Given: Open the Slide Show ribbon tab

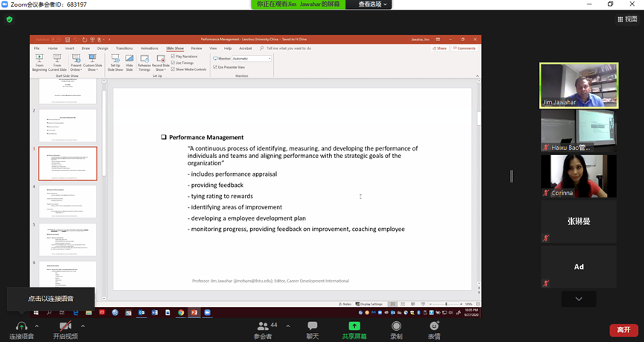Looking at the screenshot, I should pos(175,48).
